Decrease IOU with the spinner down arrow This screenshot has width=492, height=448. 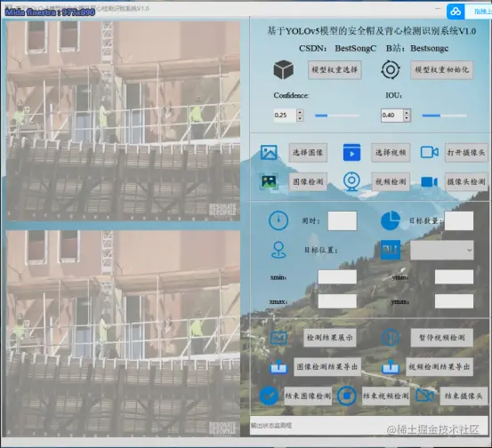point(407,118)
